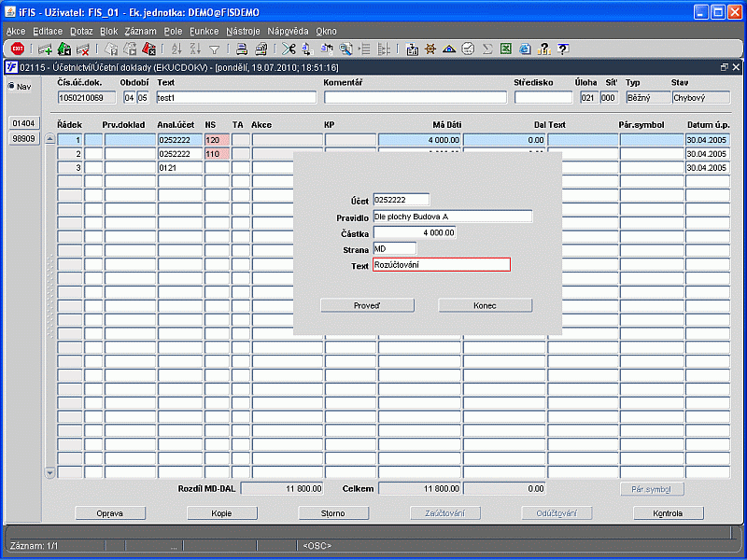Screen dimensions: 747x560
Task: Click the NS cell showing 110
Action: click(217, 154)
